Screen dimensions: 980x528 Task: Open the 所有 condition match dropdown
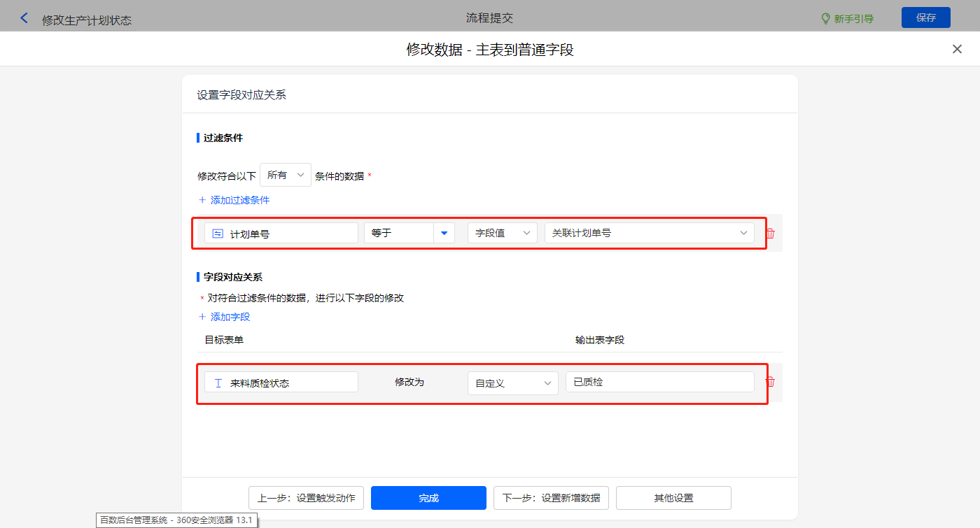click(x=285, y=175)
